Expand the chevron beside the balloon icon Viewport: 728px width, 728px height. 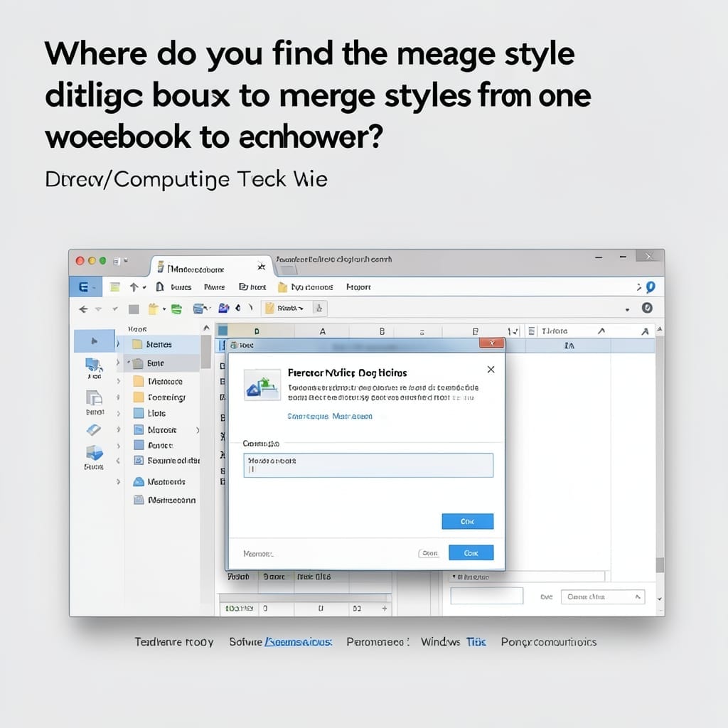click(x=639, y=287)
